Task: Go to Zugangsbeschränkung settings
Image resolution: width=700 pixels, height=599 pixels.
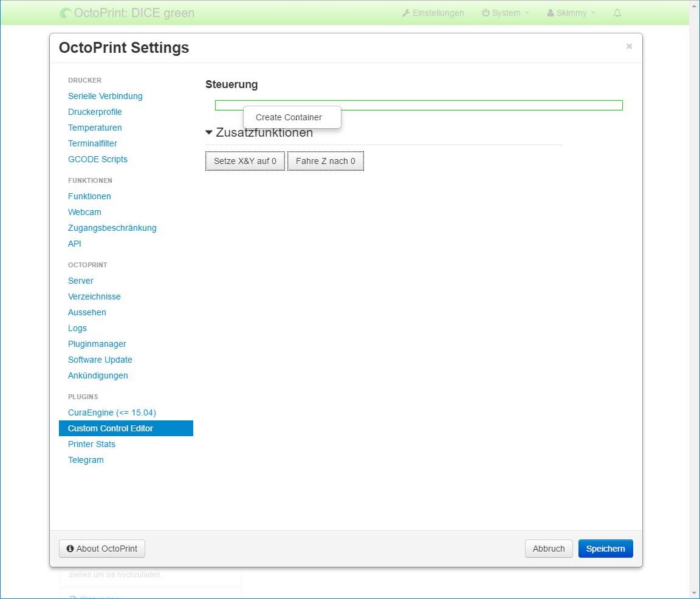Action: (x=112, y=228)
